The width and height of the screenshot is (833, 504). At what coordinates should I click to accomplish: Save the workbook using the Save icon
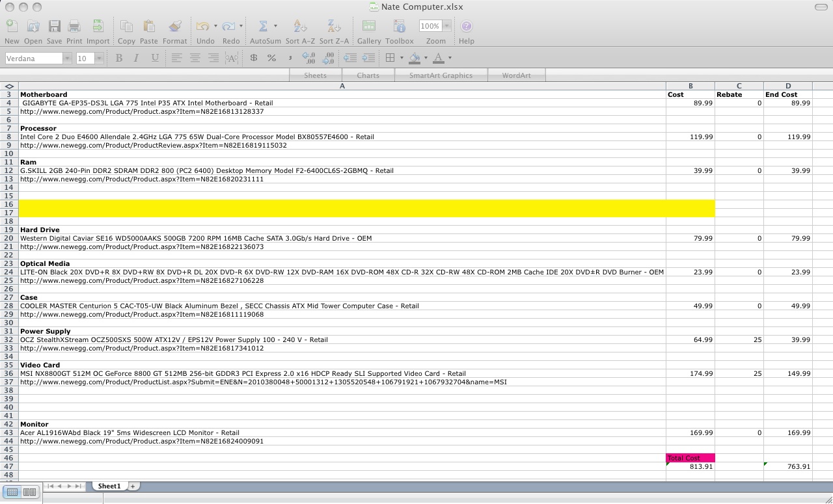55,27
